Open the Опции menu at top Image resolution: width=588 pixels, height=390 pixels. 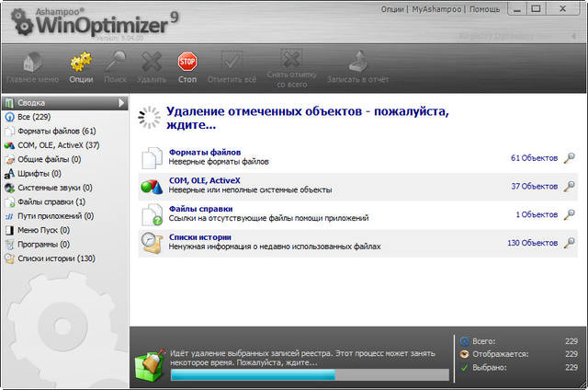tap(392, 9)
